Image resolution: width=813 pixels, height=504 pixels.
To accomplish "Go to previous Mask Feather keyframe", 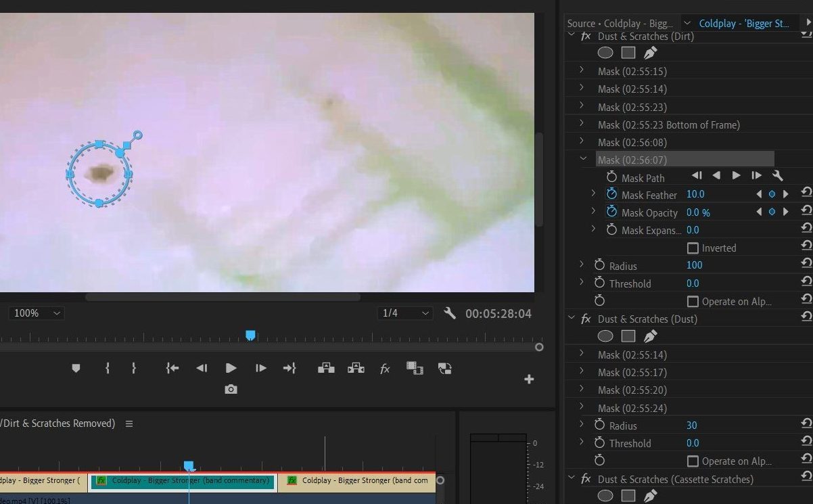I will click(x=759, y=194).
